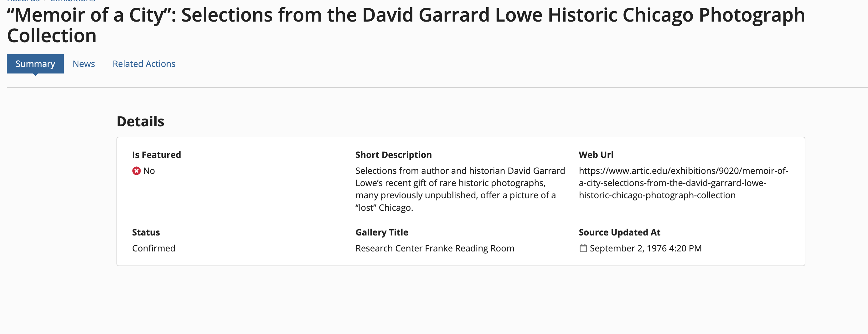Viewport: 868px width, 334px height.
Task: Select Research Center Franke Reading Room text
Action: (x=435, y=249)
